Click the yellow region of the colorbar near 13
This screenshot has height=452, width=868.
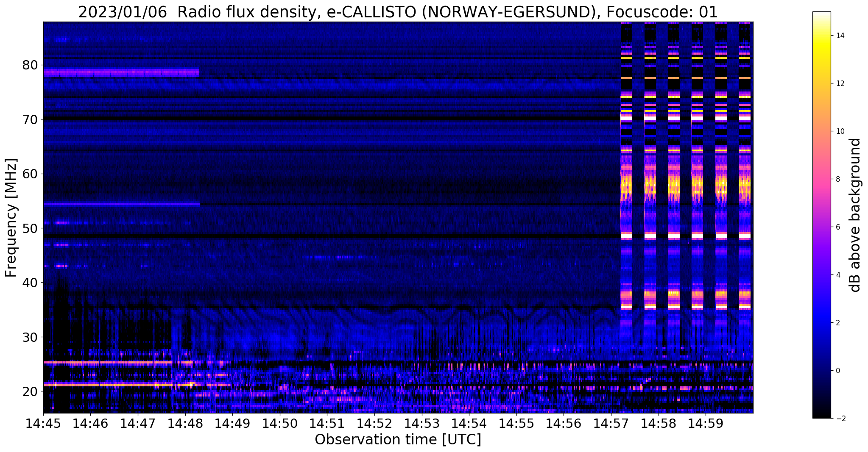(x=821, y=59)
